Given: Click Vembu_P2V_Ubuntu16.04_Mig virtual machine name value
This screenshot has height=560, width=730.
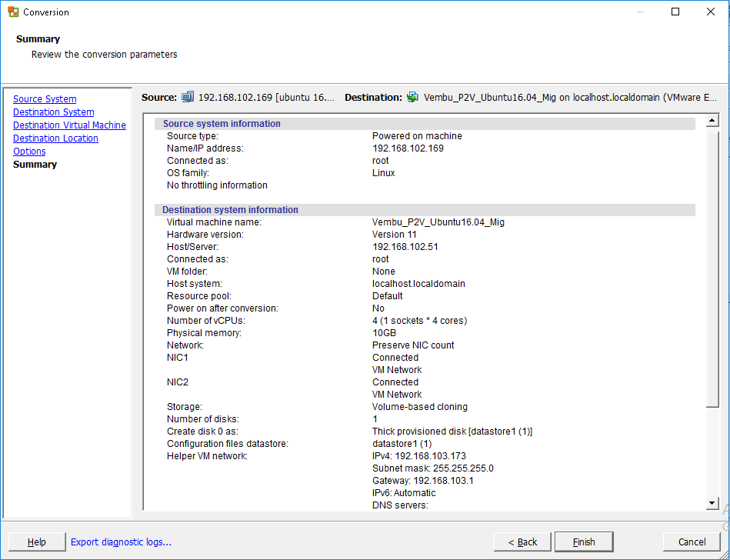Looking at the screenshot, I should pos(438,222).
